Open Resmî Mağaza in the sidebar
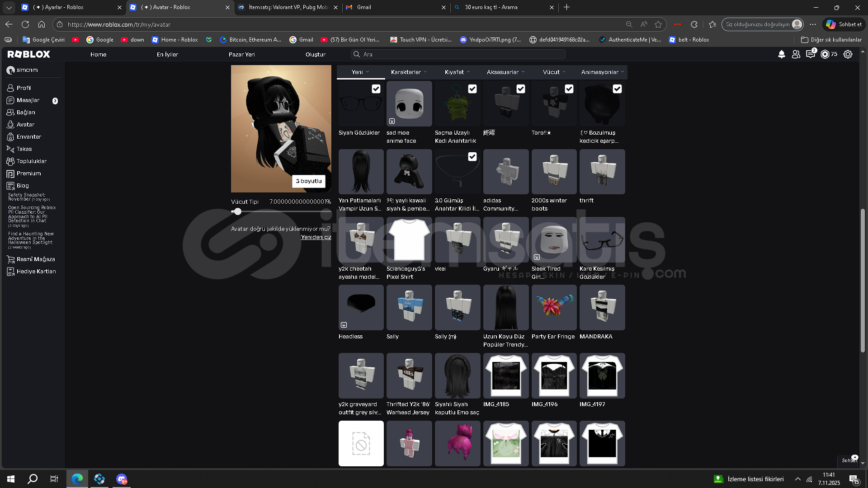This screenshot has height=488, width=868. point(35,259)
